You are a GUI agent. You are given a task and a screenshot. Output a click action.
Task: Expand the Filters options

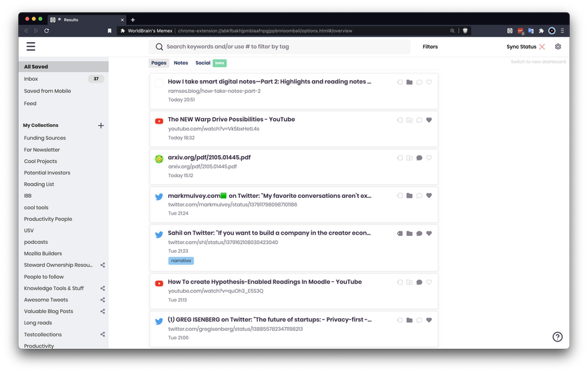430,47
